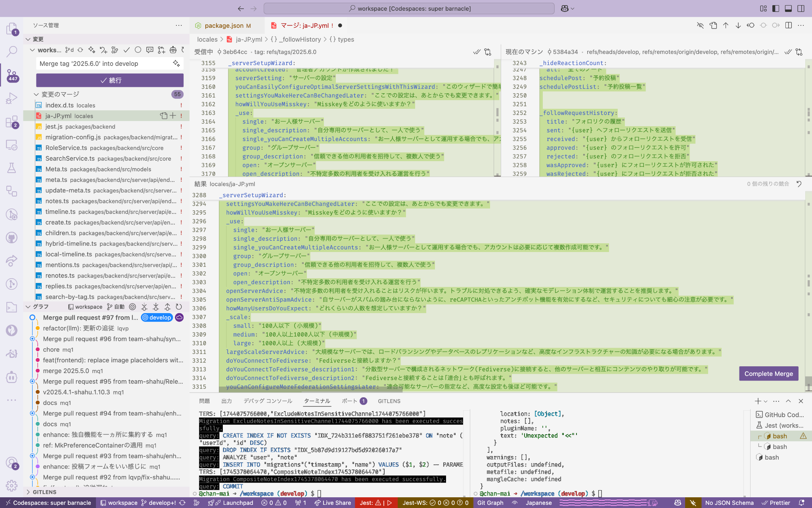Open new terminal launch profile dropdown
This screenshot has height=508, width=812.
[766, 401]
